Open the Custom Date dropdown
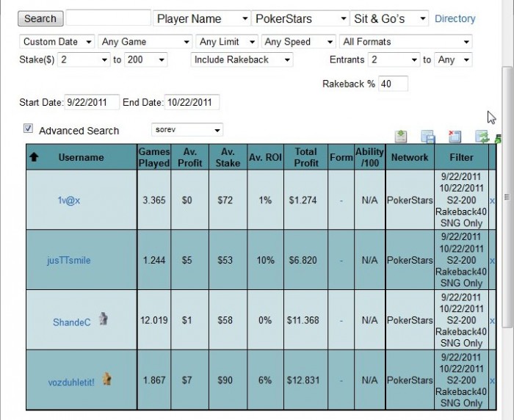The height and width of the screenshot is (420, 514). tap(57, 42)
